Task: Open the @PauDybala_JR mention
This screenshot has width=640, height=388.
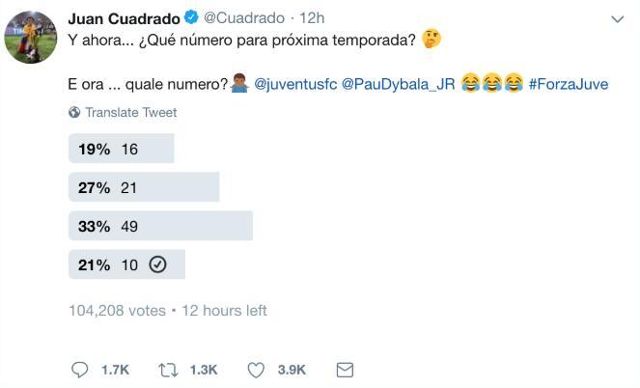Action: tap(398, 84)
